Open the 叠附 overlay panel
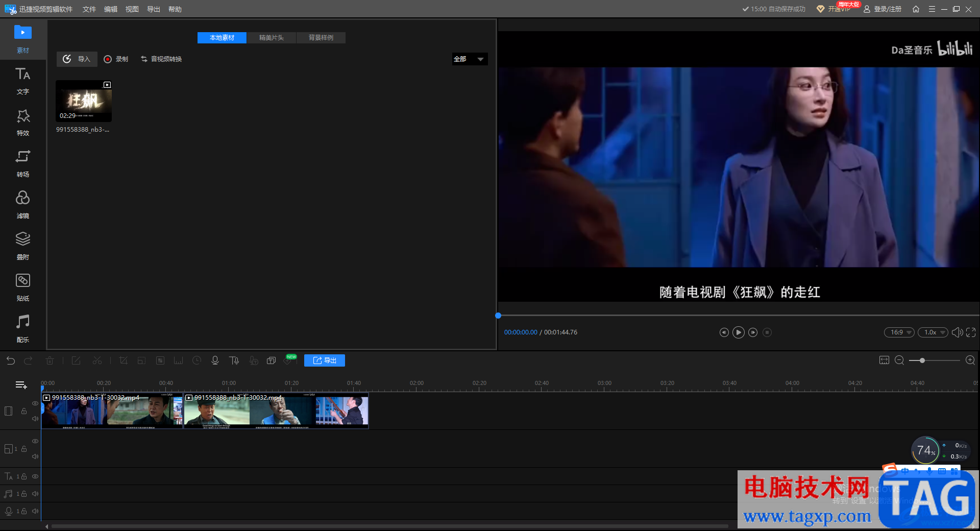This screenshot has height=531, width=980. point(22,246)
